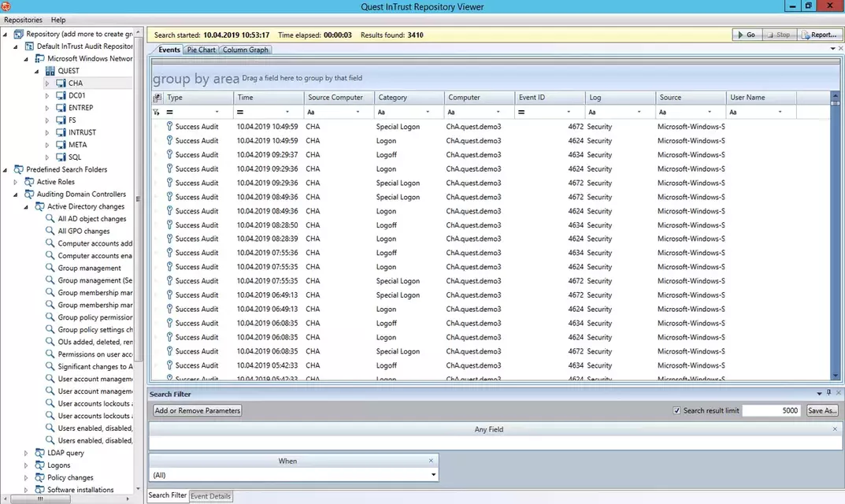The width and height of the screenshot is (845, 504).
Task: Click the CHA computer icon in tree
Action: 61,83
